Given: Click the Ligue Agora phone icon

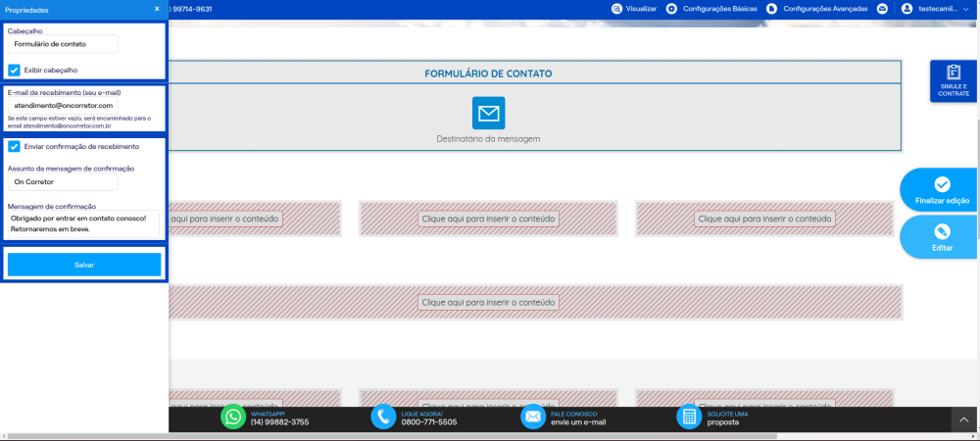Looking at the screenshot, I should 383,417.
